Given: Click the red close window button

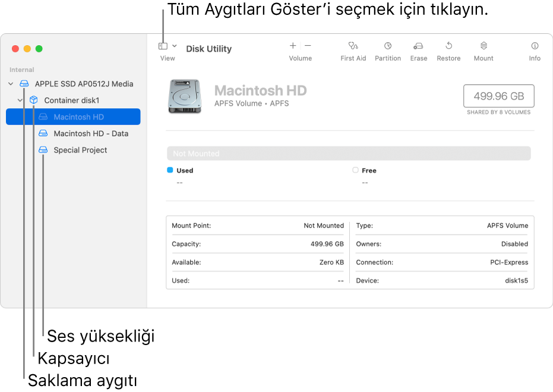Looking at the screenshot, I should coord(15,49).
